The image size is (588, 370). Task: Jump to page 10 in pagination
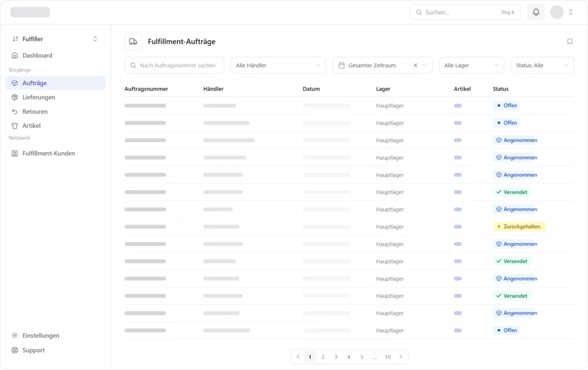(388, 357)
